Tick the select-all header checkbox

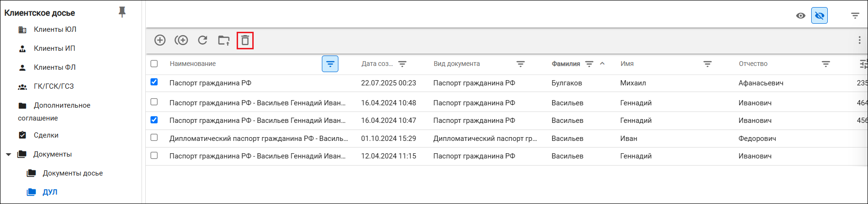(154, 64)
